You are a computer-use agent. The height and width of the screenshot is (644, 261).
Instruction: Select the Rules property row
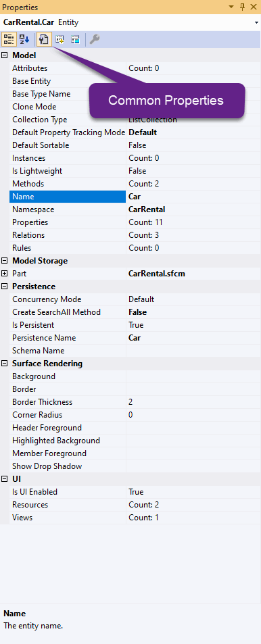click(135, 248)
